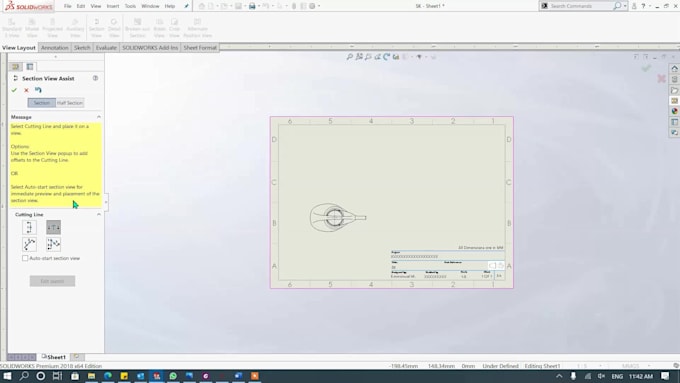680x383 pixels.
Task: Cancel with the corner red X in graphics area
Action: coord(661,79)
